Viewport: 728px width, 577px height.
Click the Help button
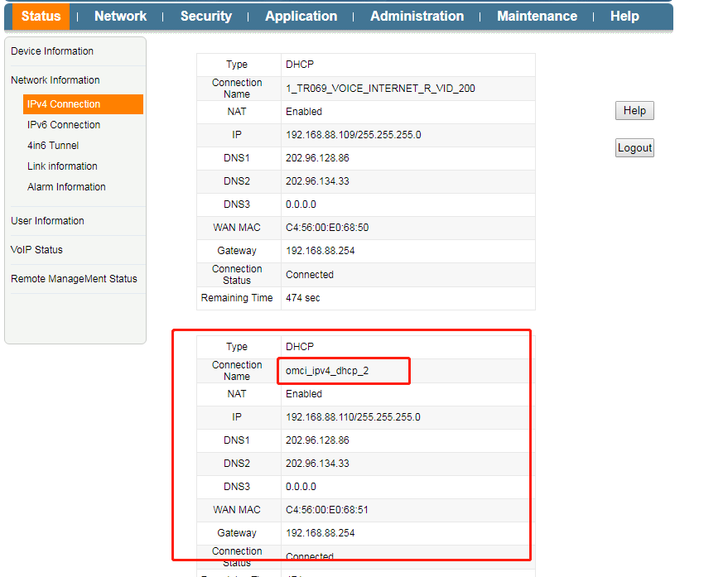point(634,110)
